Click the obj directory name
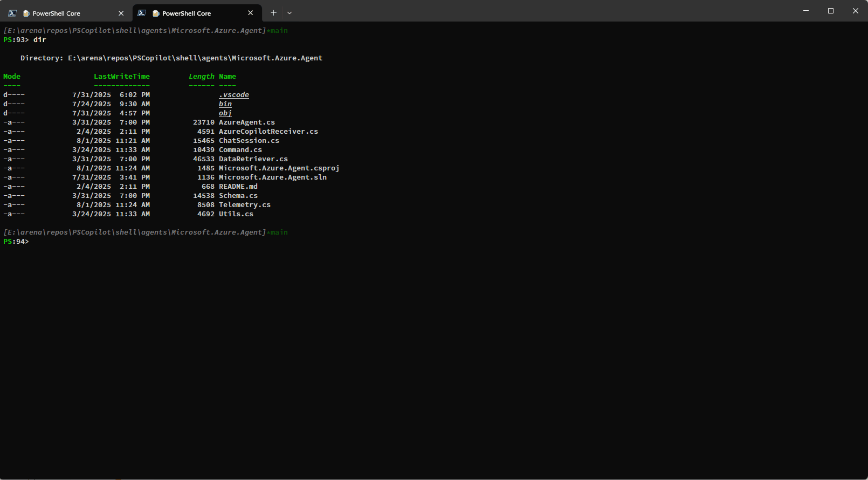Screen dimensions: 868x480 click(225, 113)
